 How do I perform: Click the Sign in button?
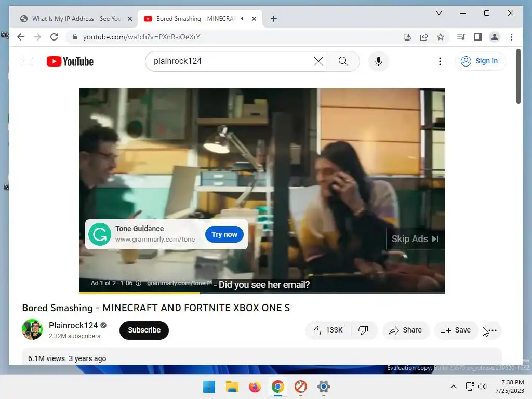480,61
